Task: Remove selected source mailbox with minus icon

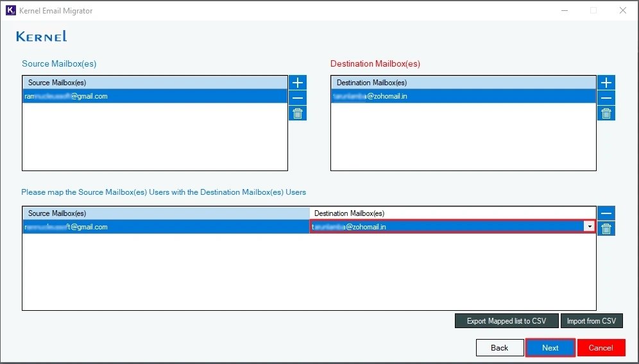Action: pos(298,98)
